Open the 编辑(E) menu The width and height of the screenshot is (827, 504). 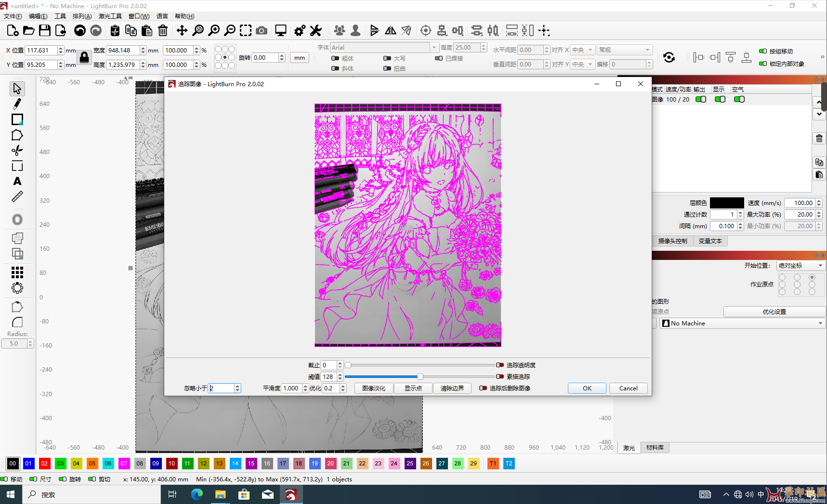coord(38,16)
